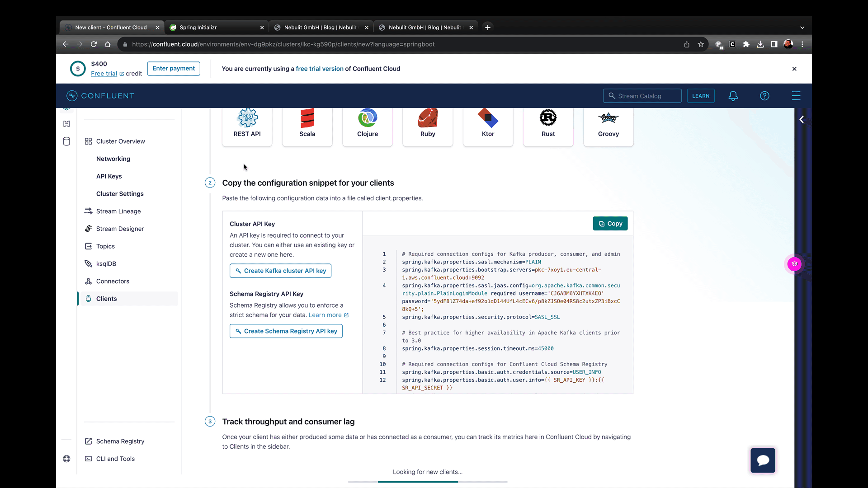Click the Create Kafka cluster API key
The width and height of the screenshot is (868, 488).
pos(280,271)
